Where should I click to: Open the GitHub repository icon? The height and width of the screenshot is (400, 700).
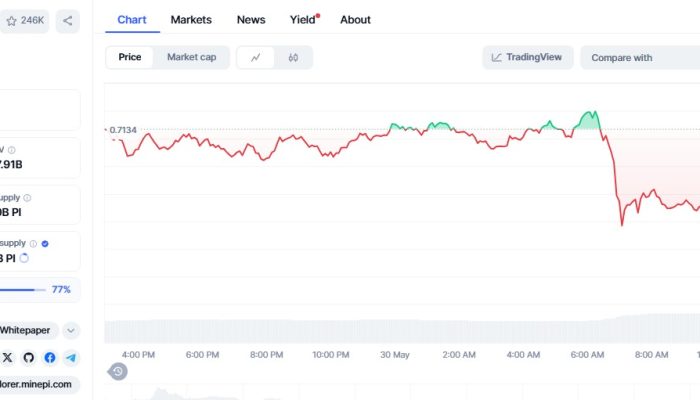click(29, 357)
